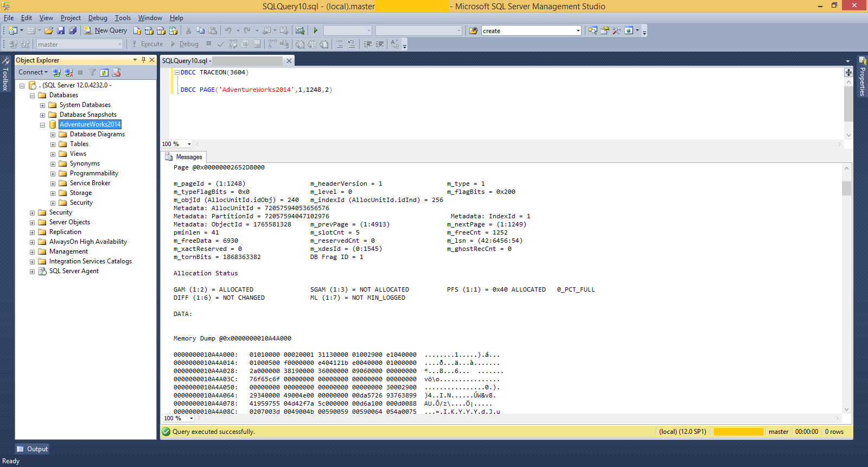
Task: Open the Properties side panel
Action: (862, 76)
